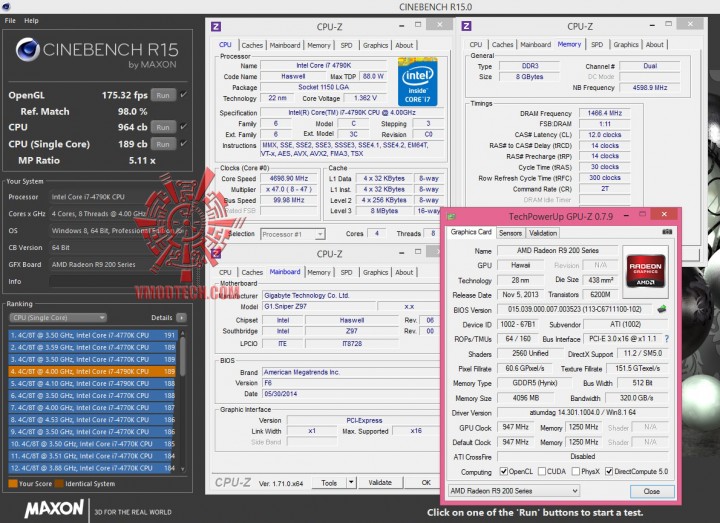Click the OK button in CPU-Z

[426, 483]
